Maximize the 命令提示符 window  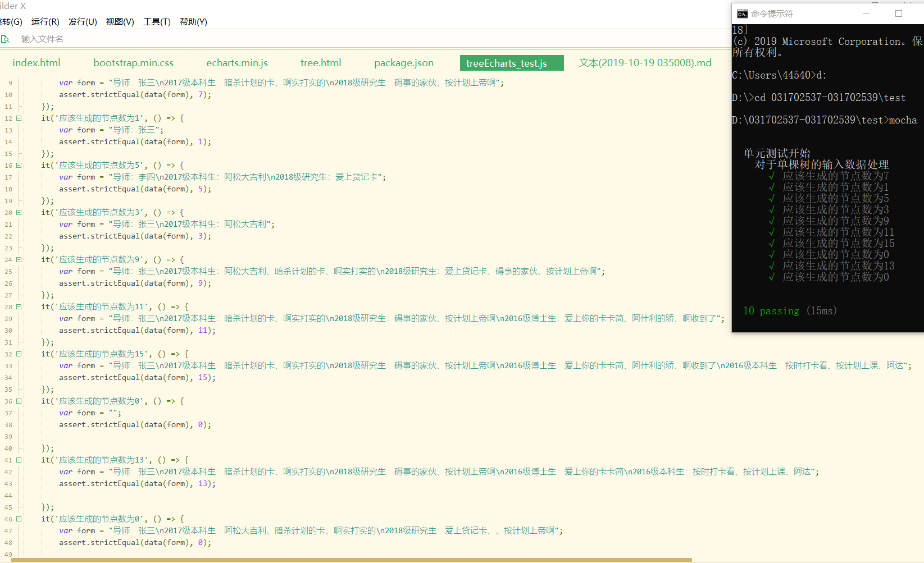click(x=899, y=13)
